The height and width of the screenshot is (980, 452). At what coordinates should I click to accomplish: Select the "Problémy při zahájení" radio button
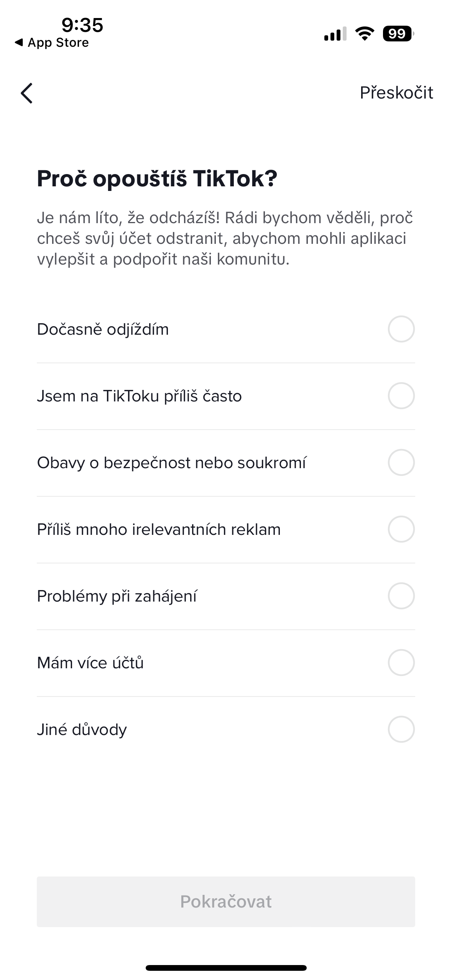coord(401,596)
